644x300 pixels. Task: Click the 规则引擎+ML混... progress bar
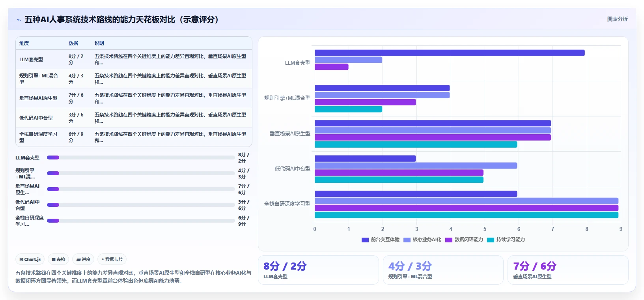click(141, 173)
